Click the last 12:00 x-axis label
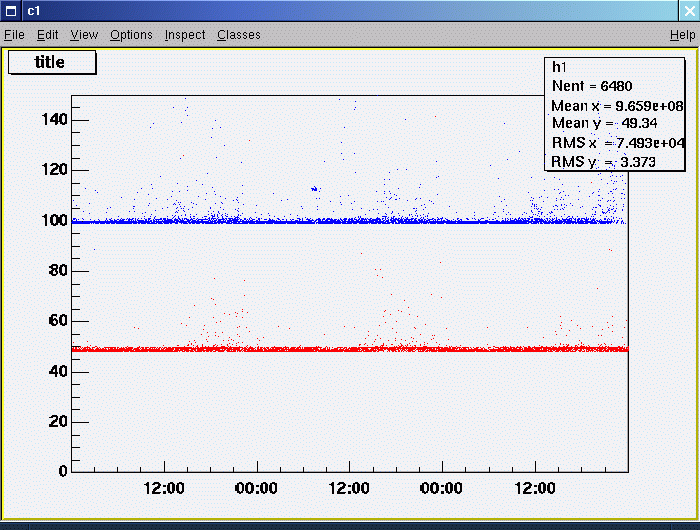 [535, 488]
